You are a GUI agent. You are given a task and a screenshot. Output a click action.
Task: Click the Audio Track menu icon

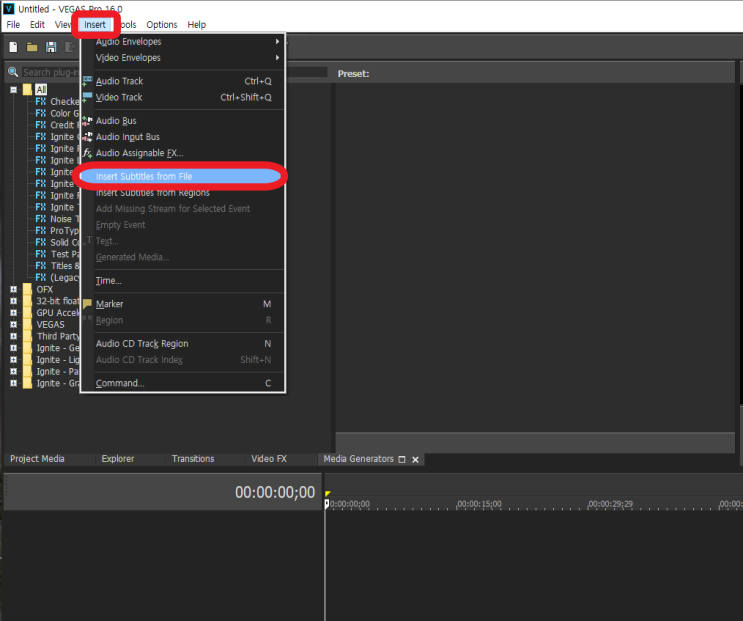[87, 81]
